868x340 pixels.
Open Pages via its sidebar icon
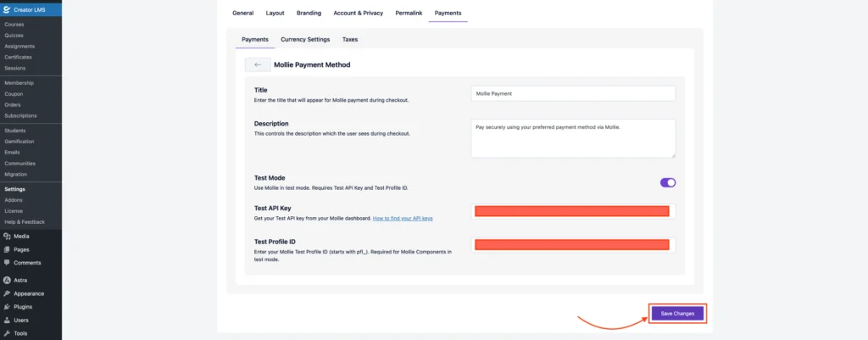point(8,249)
